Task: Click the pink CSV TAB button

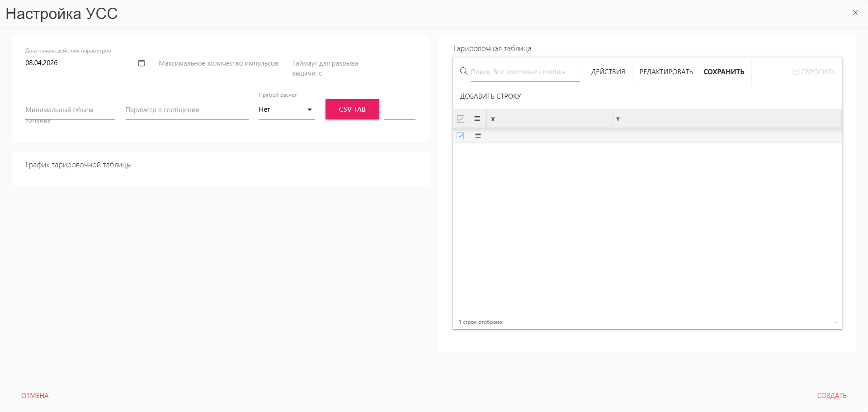Action: coord(352,109)
